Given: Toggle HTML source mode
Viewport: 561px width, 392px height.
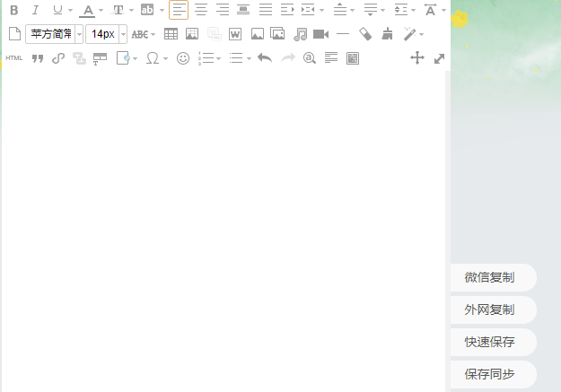Looking at the screenshot, I should (14, 58).
